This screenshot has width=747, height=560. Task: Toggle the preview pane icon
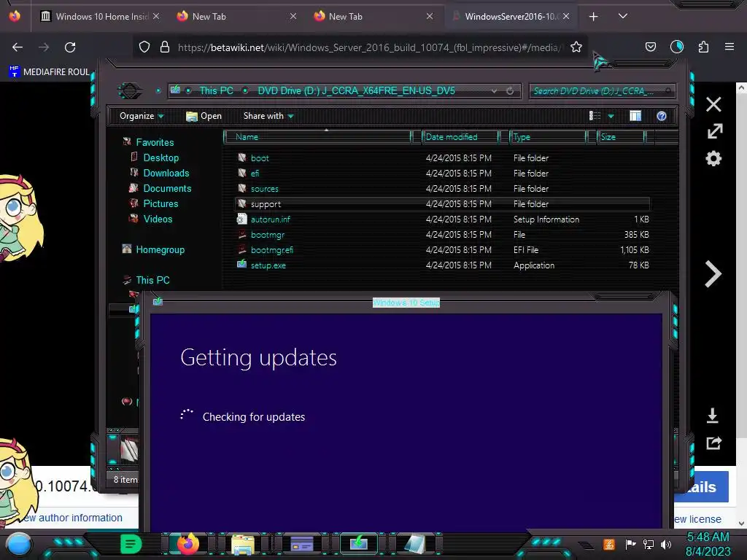click(635, 116)
